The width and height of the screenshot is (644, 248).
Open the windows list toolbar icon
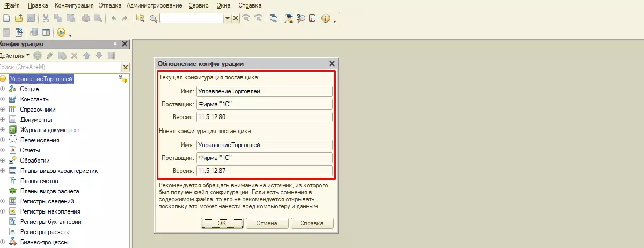274,18
